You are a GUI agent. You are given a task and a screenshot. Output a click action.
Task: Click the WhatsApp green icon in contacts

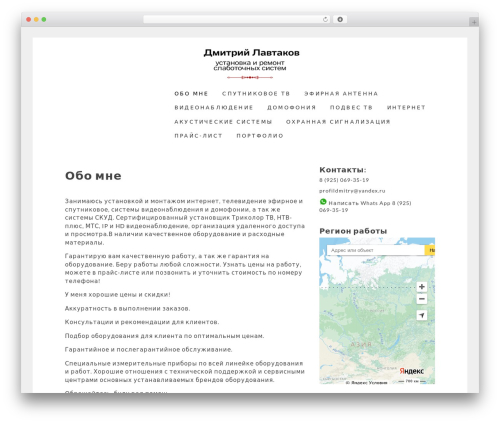point(323,202)
